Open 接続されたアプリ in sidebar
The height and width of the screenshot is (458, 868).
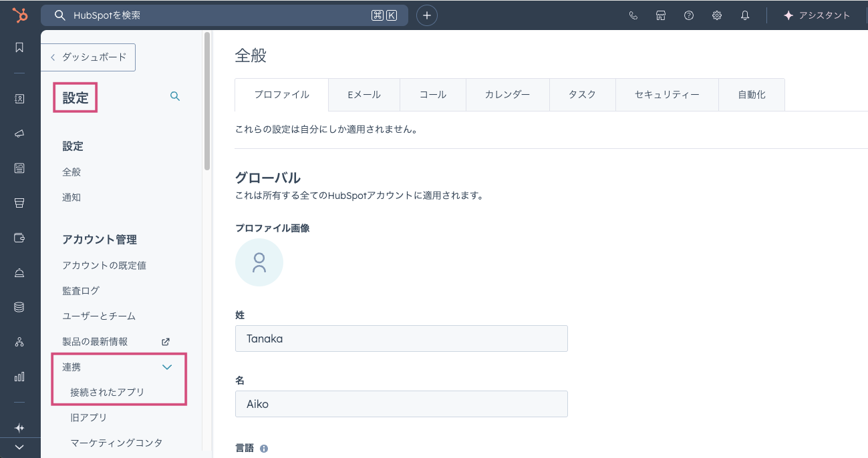click(108, 393)
